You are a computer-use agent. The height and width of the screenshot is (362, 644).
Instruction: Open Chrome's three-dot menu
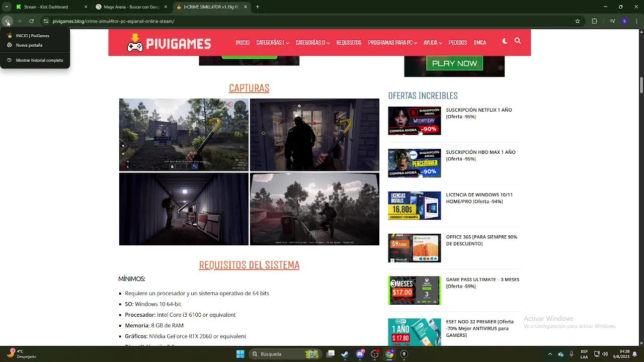[636, 21]
